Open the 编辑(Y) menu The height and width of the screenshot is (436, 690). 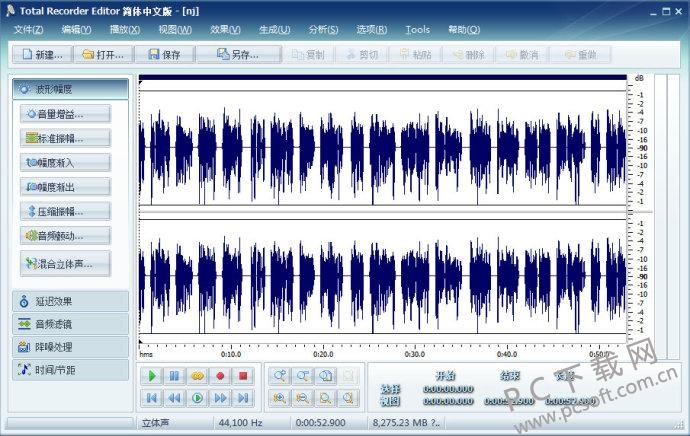tap(77, 29)
